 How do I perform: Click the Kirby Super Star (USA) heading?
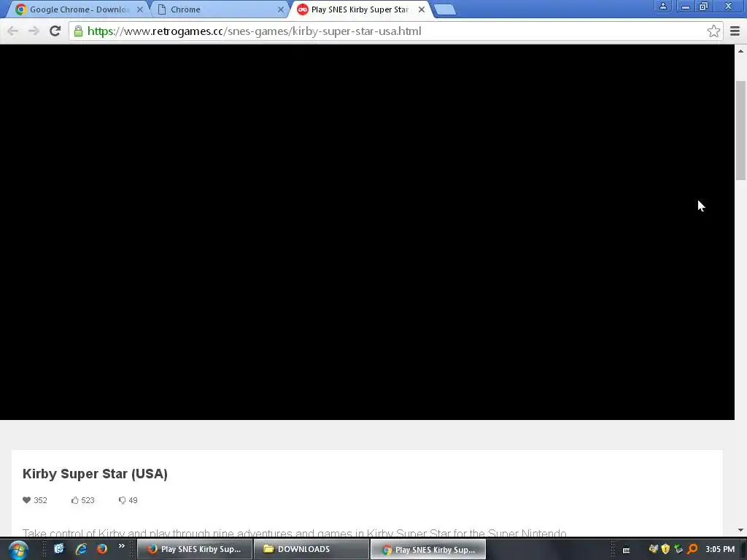click(x=95, y=474)
